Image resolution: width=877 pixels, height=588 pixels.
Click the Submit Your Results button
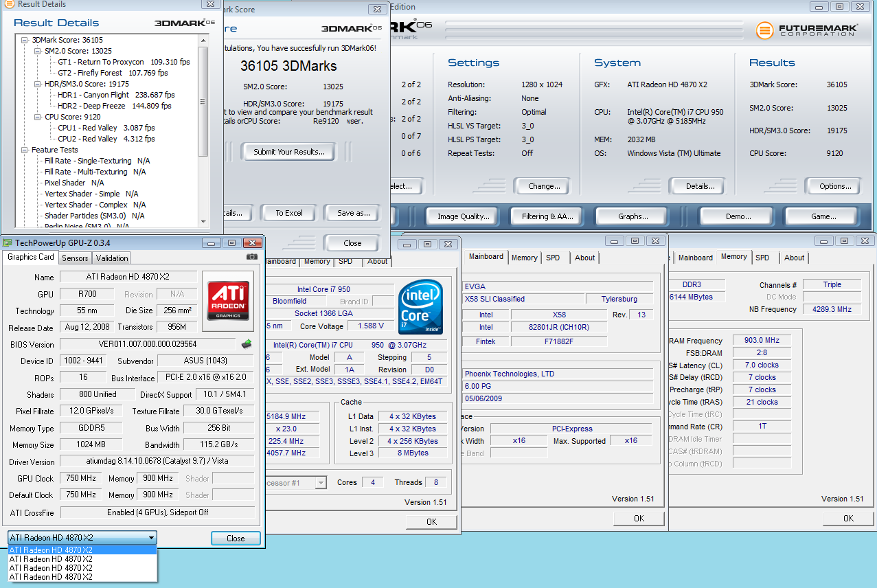(x=288, y=152)
